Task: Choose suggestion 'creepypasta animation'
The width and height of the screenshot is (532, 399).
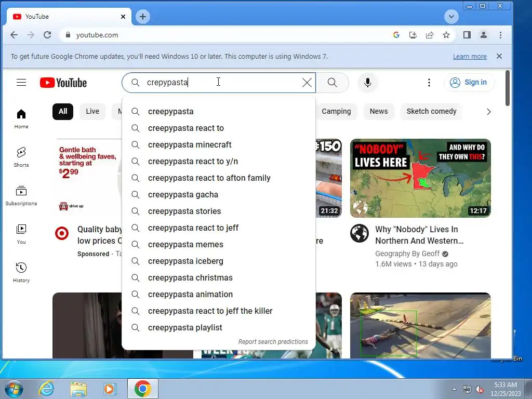Action: pos(219,295)
